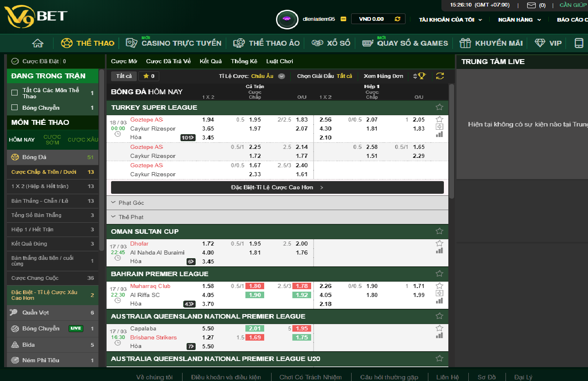View statistics for Muharraq Club match

pyautogui.click(x=439, y=301)
